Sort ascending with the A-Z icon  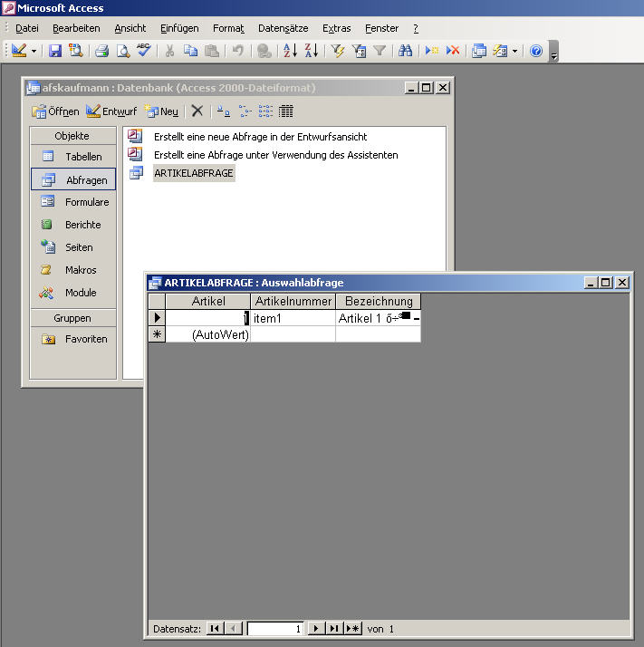click(x=290, y=51)
